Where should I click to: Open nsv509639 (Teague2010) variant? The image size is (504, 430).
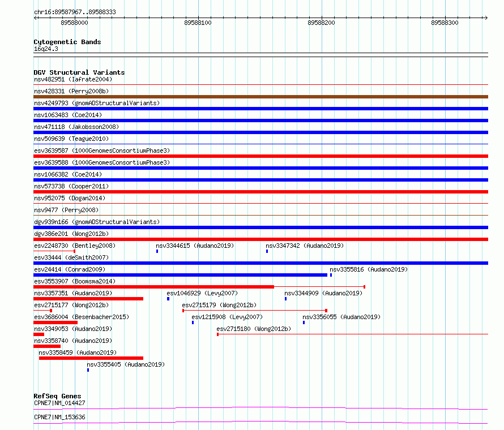pos(71,139)
